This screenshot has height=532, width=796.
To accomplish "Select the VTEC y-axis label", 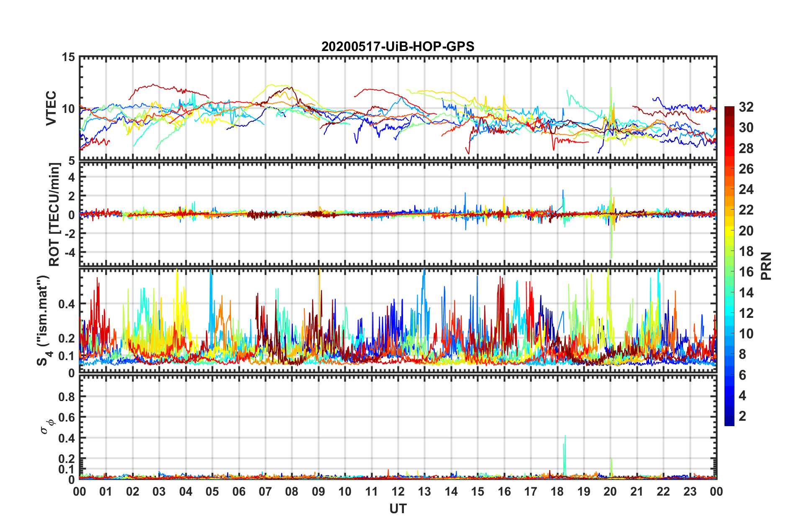I will pyautogui.click(x=51, y=108).
